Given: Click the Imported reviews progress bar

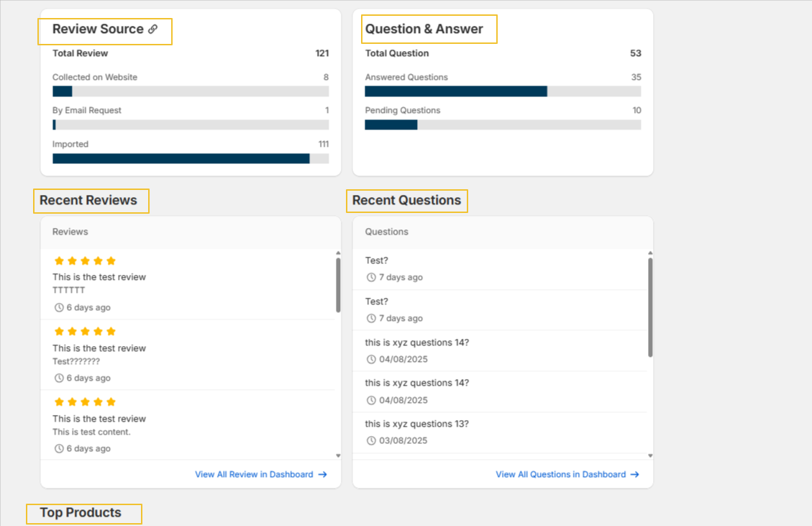Looking at the screenshot, I should [191, 158].
